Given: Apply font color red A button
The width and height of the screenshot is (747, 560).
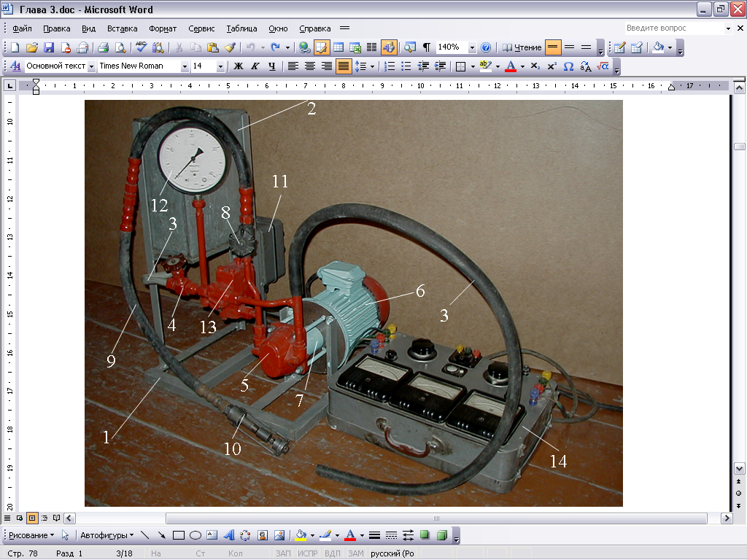Looking at the screenshot, I should pos(511,66).
